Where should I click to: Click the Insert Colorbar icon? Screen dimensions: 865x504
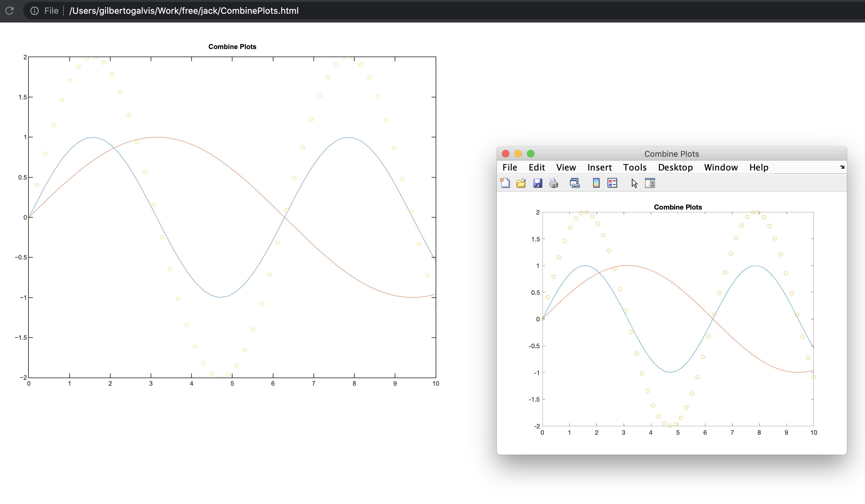pyautogui.click(x=596, y=183)
